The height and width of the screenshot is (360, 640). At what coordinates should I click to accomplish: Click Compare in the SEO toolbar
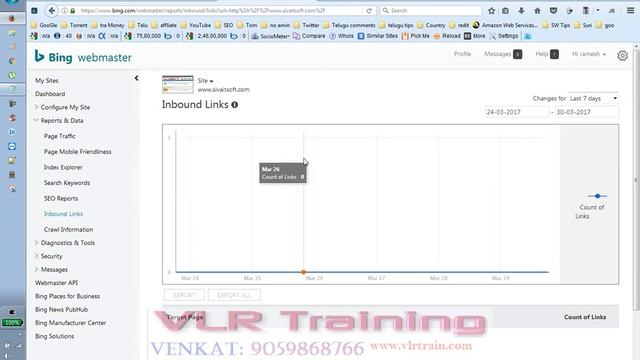click(x=309, y=36)
